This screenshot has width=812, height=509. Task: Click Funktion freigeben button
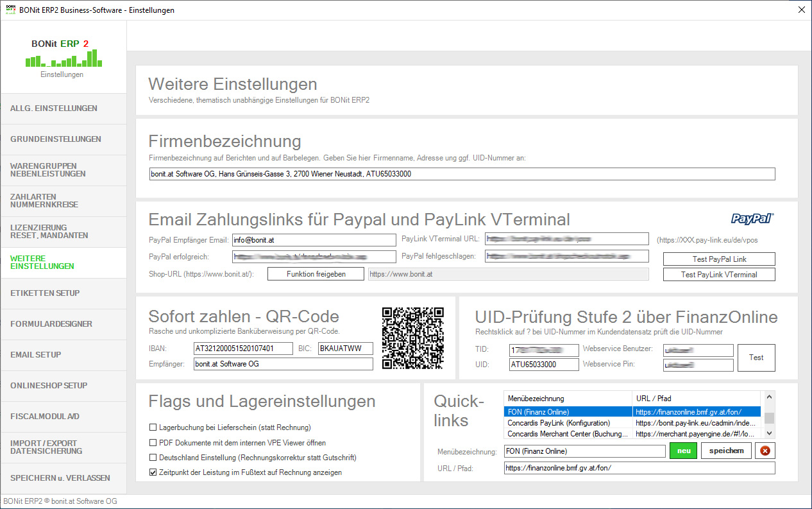[316, 274]
